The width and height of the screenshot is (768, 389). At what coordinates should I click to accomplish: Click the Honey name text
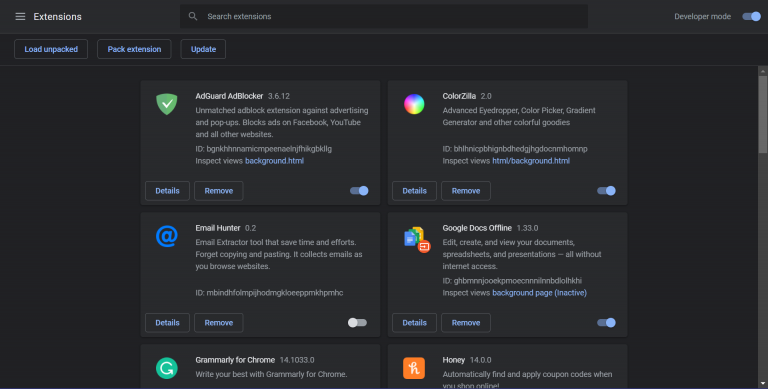point(454,360)
